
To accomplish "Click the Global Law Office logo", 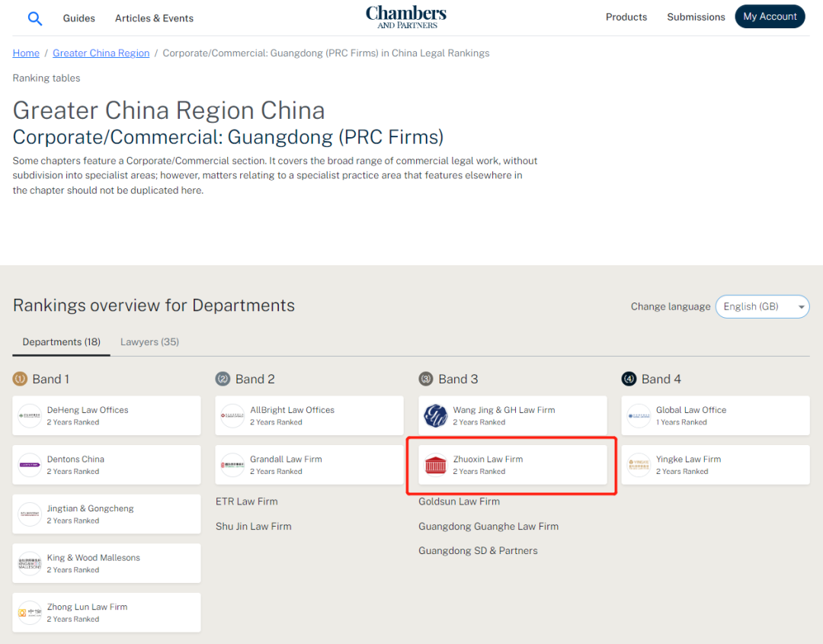I will point(639,415).
